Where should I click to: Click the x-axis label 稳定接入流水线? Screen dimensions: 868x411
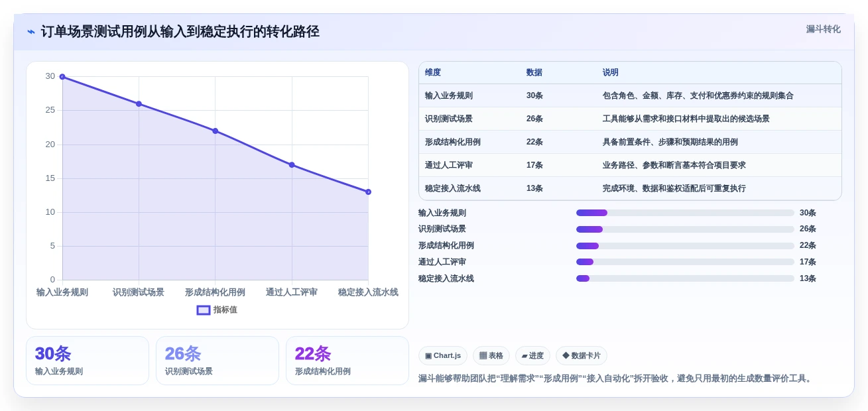tap(368, 292)
